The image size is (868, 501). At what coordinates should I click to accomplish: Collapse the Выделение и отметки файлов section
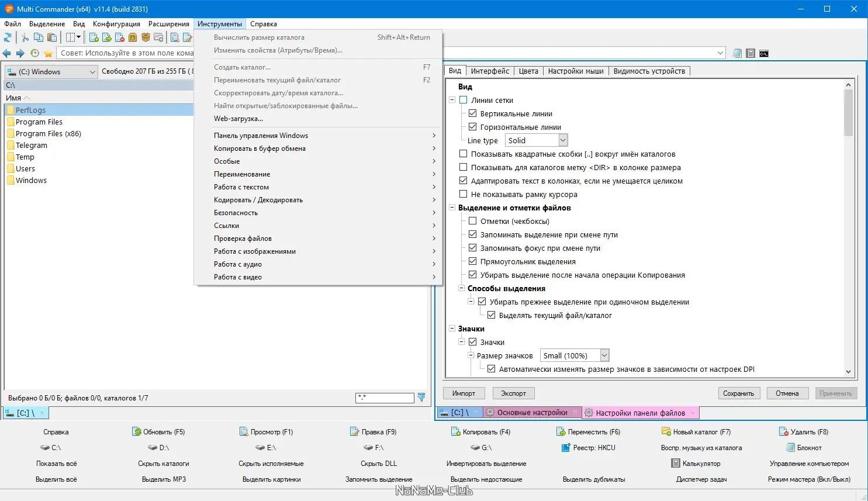click(x=452, y=208)
